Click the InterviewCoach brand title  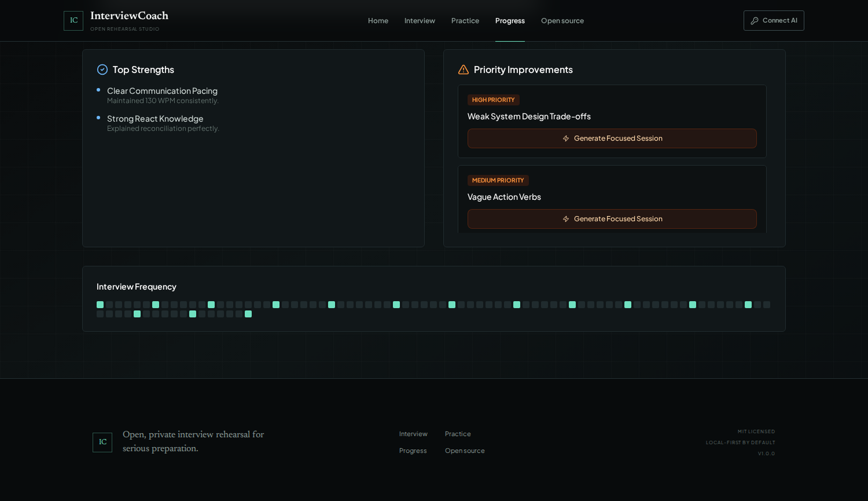[129, 16]
